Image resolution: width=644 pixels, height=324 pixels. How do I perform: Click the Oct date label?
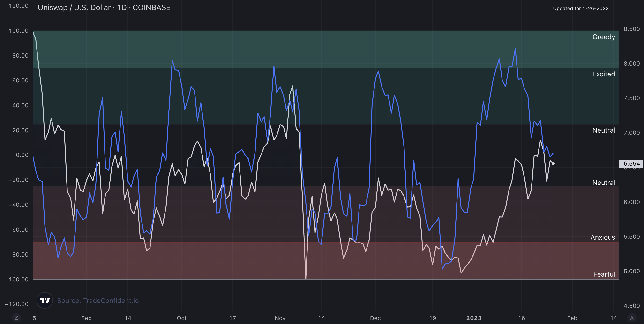[x=182, y=318]
